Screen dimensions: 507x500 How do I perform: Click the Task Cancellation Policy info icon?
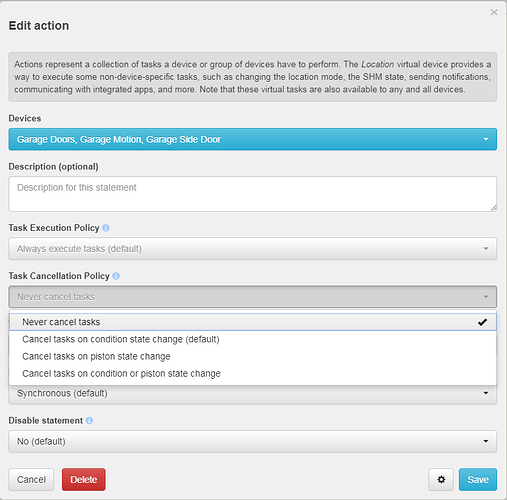coord(116,276)
